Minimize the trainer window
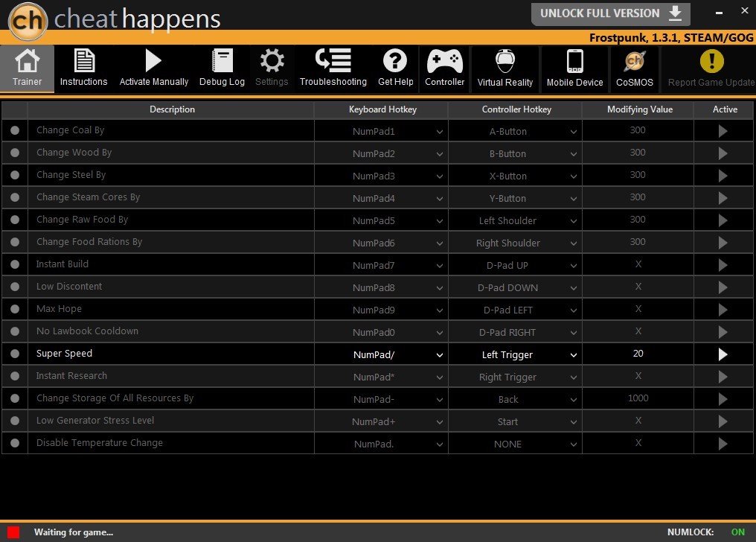The image size is (756, 542). click(x=719, y=13)
